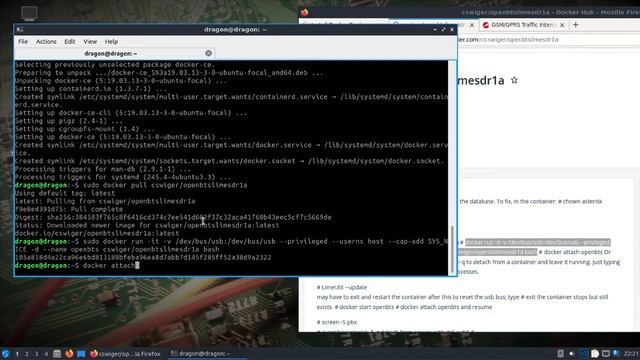Close the partially hidden Firefox tab
Viewport: 640px width, 360px height.
[472, 25]
